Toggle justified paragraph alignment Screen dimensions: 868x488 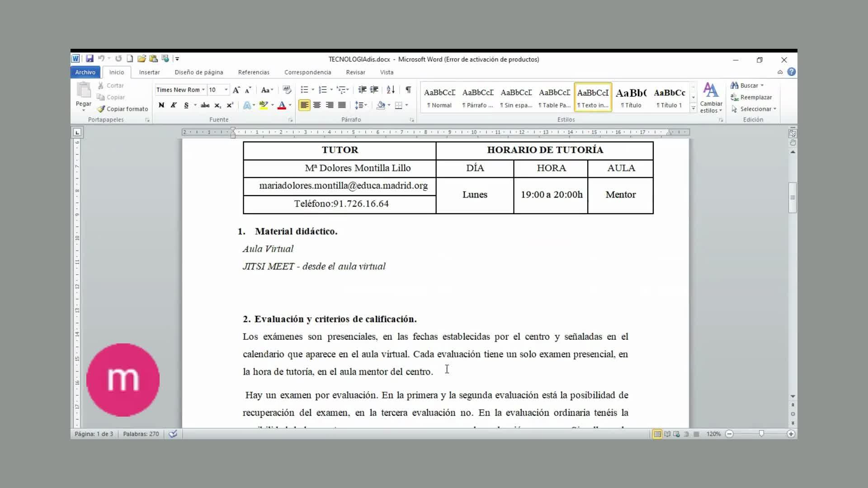point(342,105)
